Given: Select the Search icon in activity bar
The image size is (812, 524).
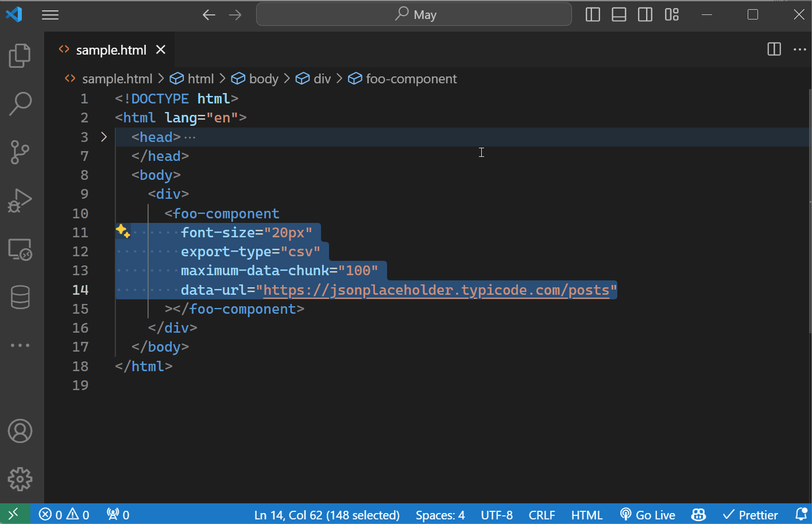Looking at the screenshot, I should click(x=20, y=103).
